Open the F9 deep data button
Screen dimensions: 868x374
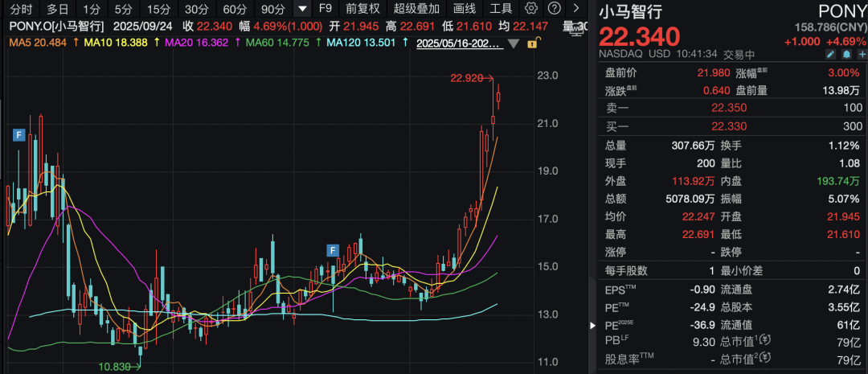325,8
